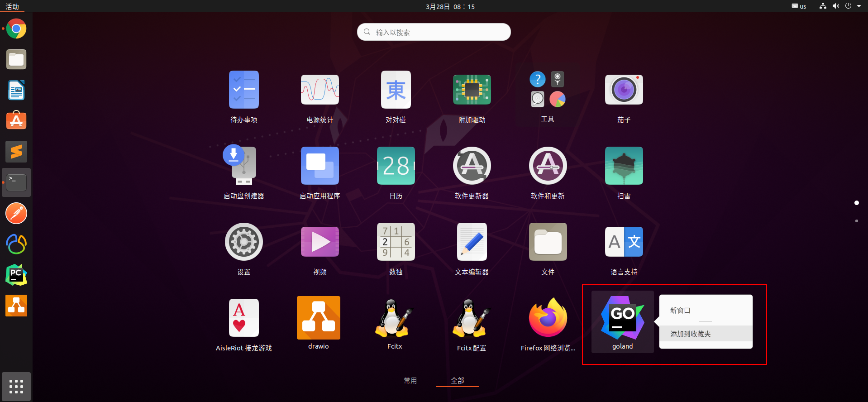Screen dimensions: 868x402
Task: Open 启动应用程序 startup applications
Action: click(320, 166)
